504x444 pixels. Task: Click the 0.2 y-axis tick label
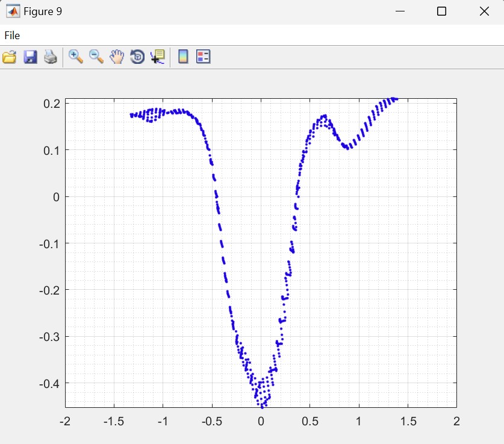[51, 104]
